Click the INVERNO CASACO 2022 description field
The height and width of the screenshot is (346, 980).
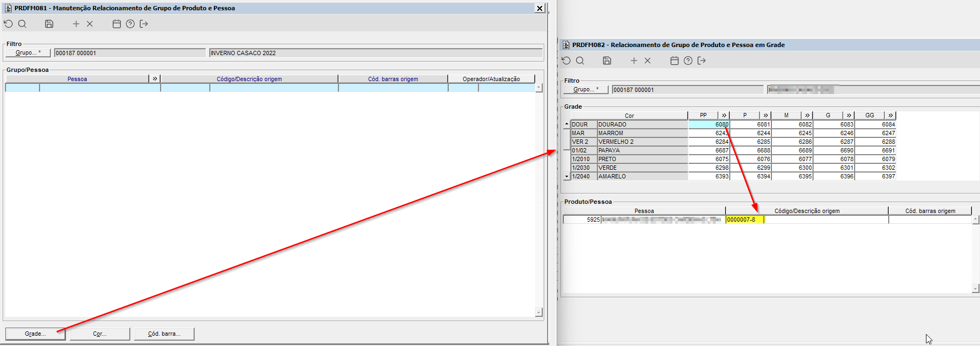click(376, 53)
